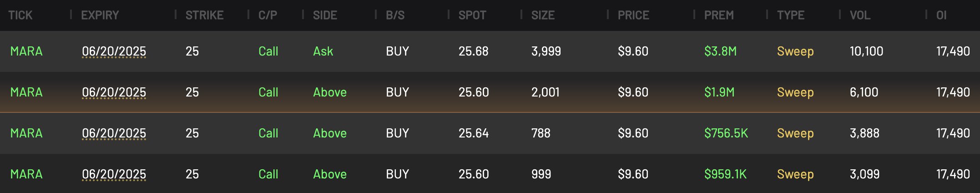Click the MARA ticker in the $959.1K row
This screenshot has width=980, height=193.
(x=26, y=174)
